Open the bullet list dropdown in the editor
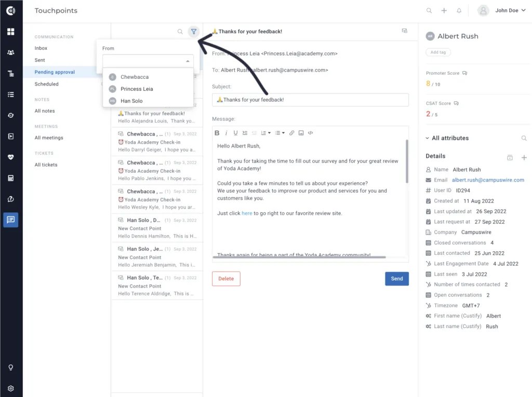Image resolution: width=532 pixels, height=397 pixels. pos(280,133)
